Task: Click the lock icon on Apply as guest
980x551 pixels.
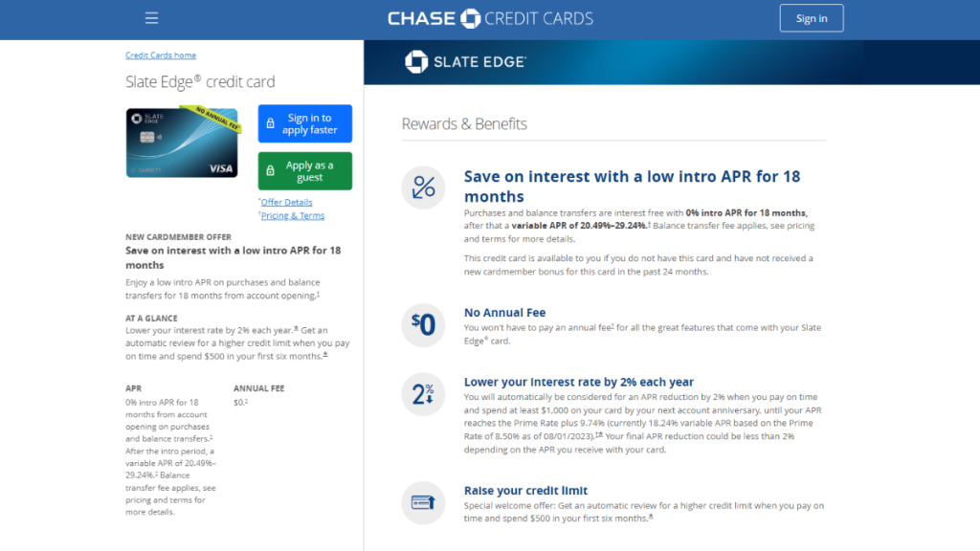Action: [x=271, y=170]
